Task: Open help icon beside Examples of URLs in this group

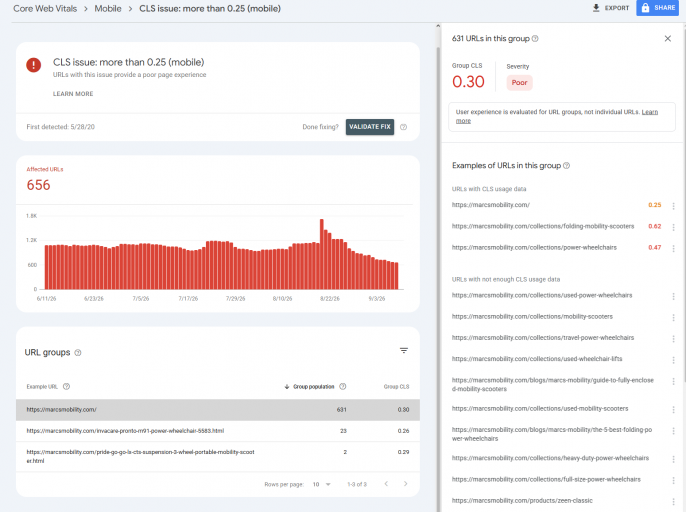Action: pyautogui.click(x=566, y=165)
